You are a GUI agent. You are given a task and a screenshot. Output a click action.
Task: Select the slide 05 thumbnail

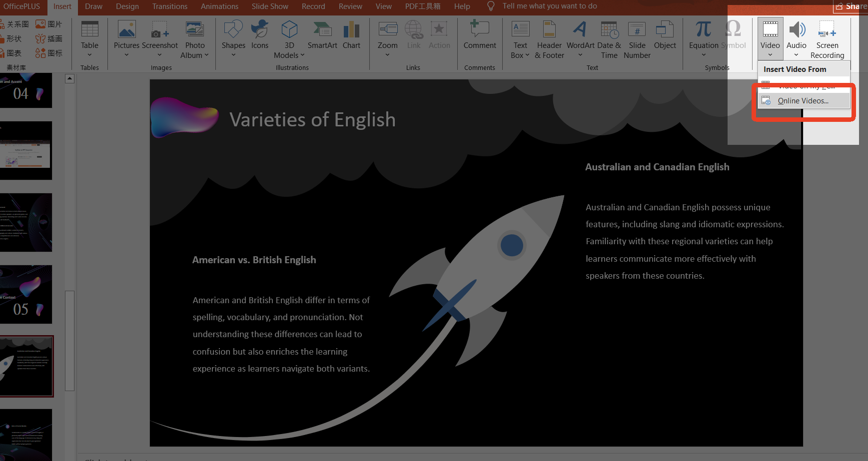[26, 294]
